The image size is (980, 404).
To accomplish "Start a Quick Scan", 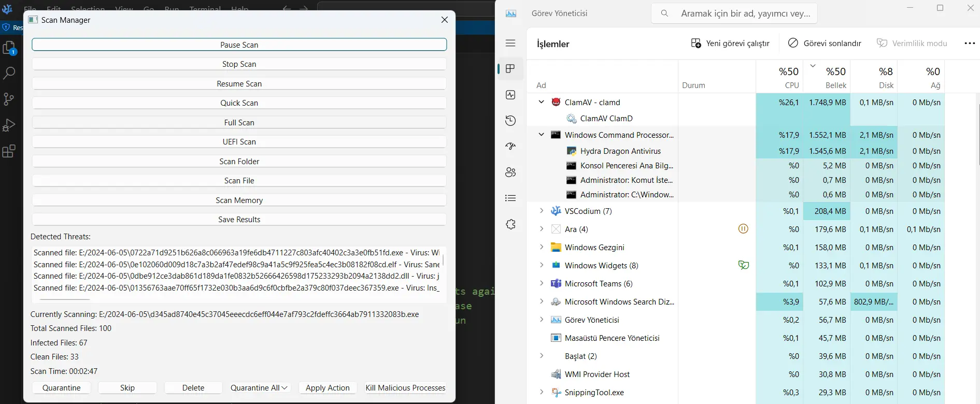I will (x=239, y=103).
